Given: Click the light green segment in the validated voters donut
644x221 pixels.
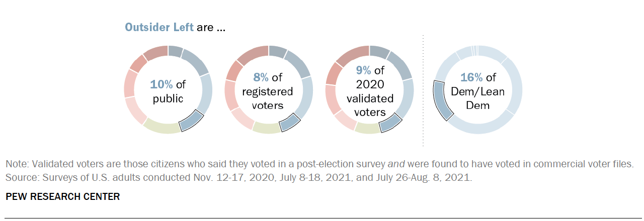Looking at the screenshot, I should [x=367, y=128].
